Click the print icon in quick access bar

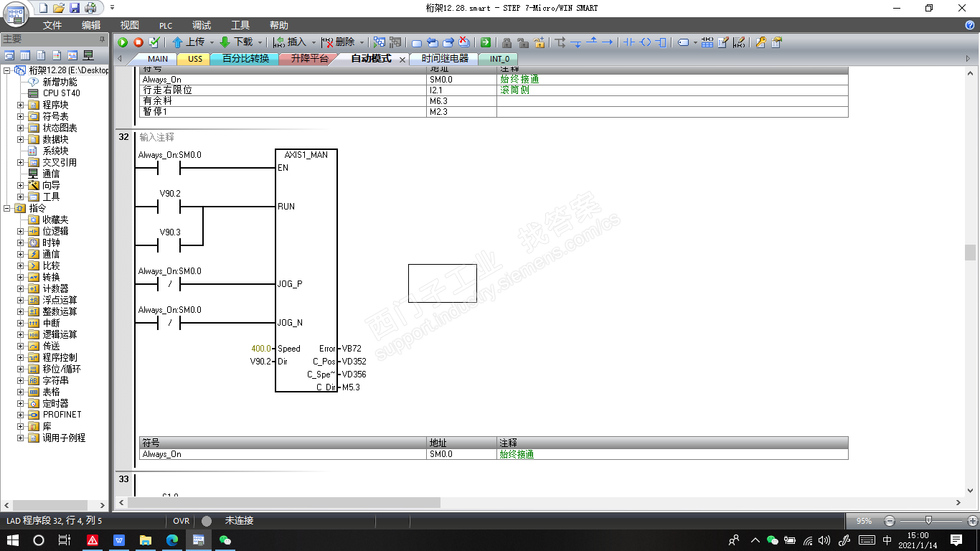(90, 8)
